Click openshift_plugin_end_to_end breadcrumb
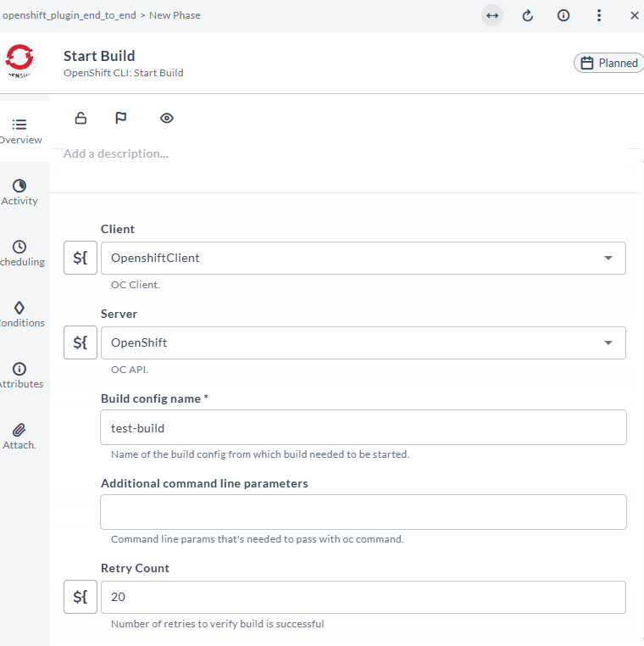This screenshot has height=646, width=644. [x=69, y=15]
